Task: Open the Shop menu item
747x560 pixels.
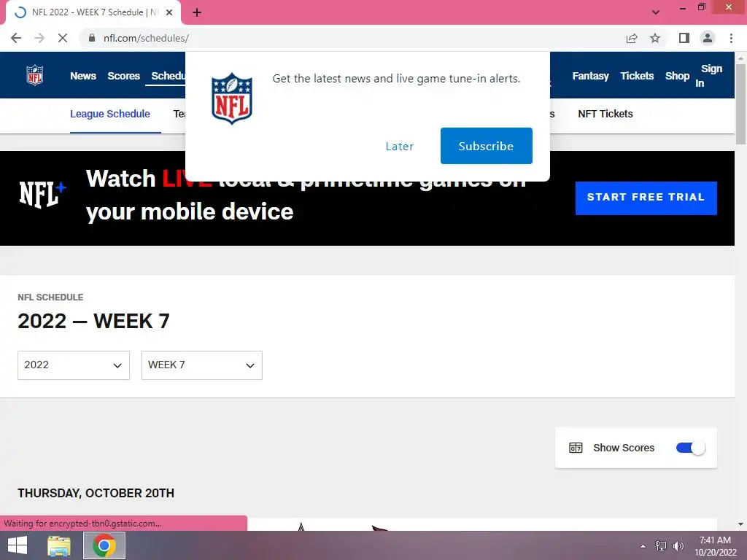Action: (677, 76)
